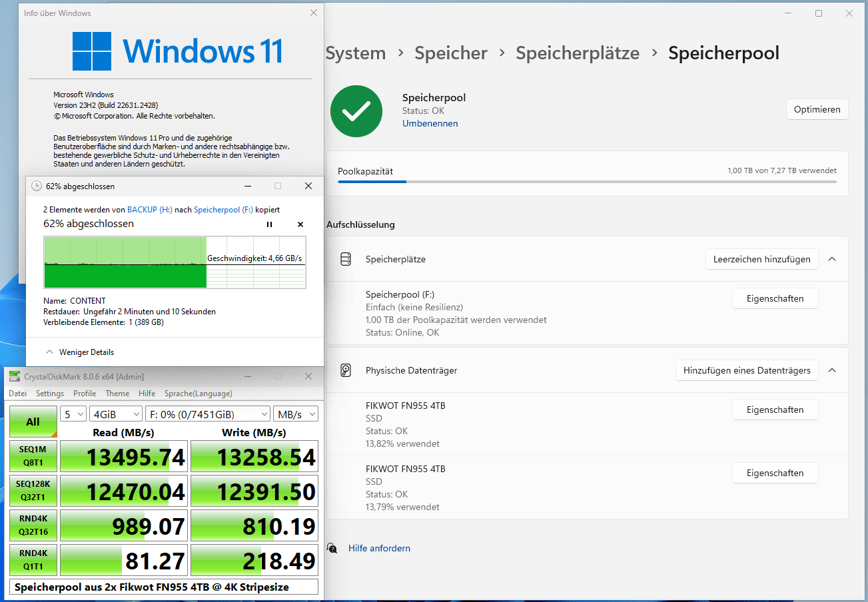Click the 13495.74 read result
Viewport: 868px width, 602px height.
[124, 457]
